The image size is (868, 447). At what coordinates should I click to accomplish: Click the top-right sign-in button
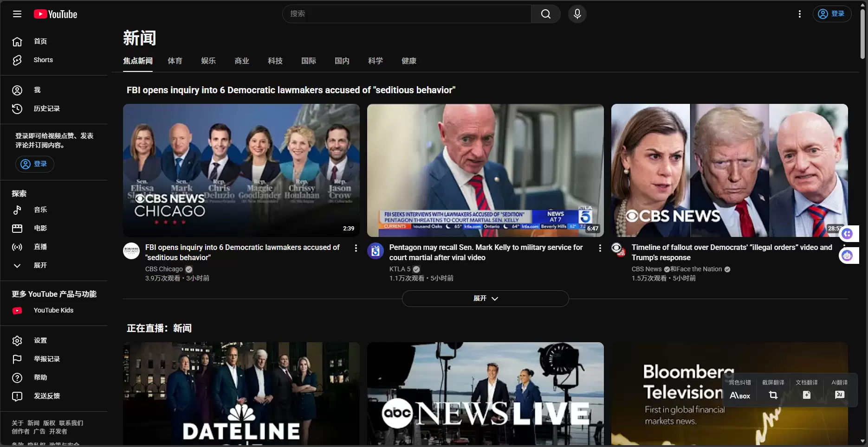831,14
